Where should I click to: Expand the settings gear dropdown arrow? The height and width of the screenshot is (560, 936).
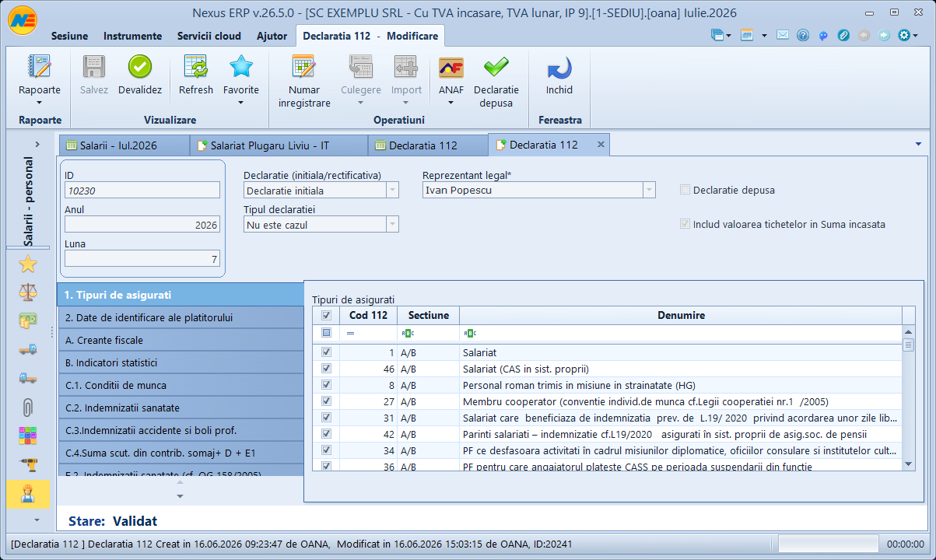(916, 36)
